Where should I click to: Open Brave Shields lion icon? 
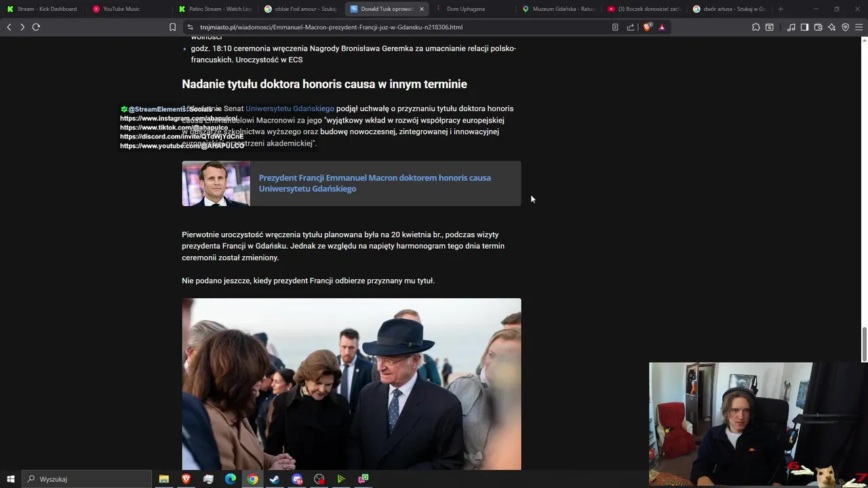[x=647, y=27]
